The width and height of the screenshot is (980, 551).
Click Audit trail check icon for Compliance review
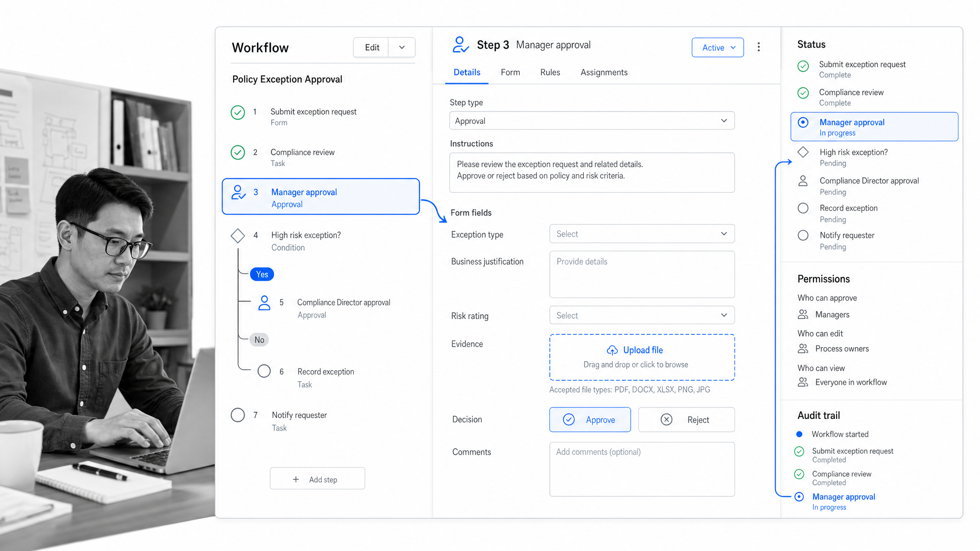[799, 474]
